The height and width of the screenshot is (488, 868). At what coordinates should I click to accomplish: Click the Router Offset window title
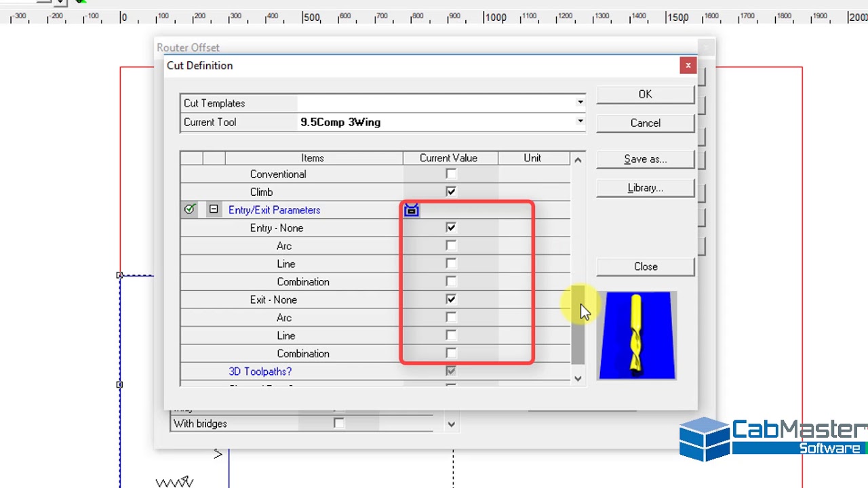point(188,47)
